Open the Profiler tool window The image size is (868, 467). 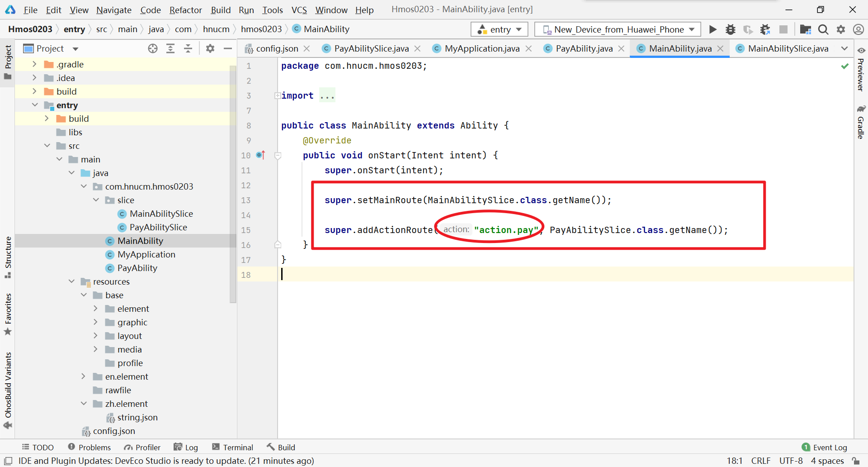click(142, 447)
